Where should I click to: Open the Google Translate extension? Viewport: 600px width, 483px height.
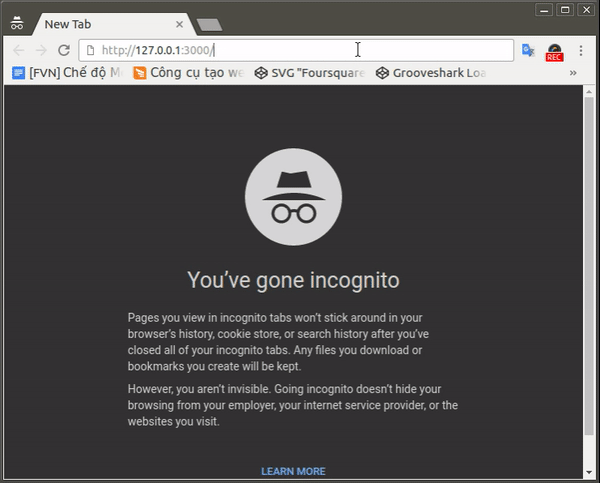click(528, 50)
